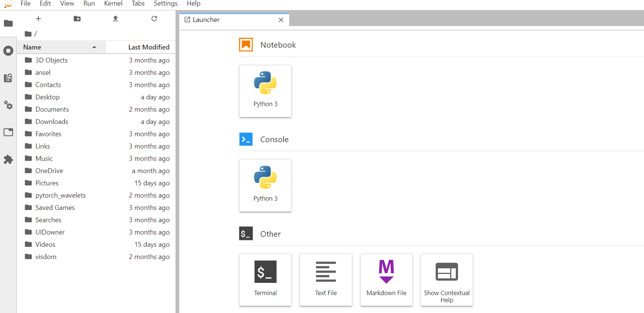The image size is (644, 313).
Task: Open Running Terminals and Kernels sidebar
Action: click(8, 51)
